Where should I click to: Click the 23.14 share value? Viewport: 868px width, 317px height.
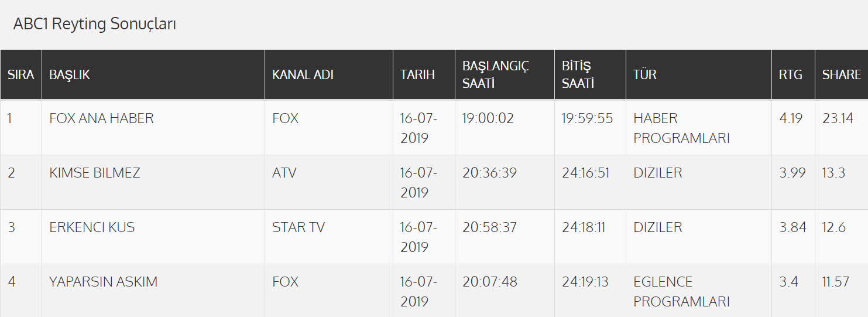(x=838, y=118)
